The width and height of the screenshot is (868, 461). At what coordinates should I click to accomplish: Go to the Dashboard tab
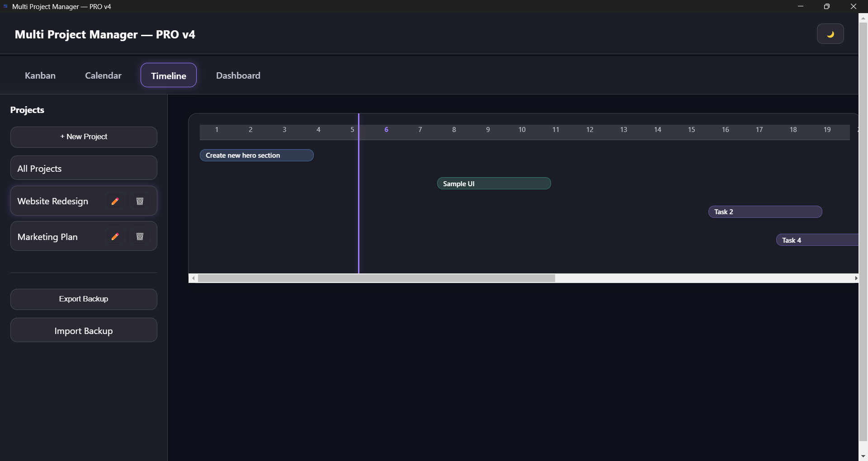point(238,75)
